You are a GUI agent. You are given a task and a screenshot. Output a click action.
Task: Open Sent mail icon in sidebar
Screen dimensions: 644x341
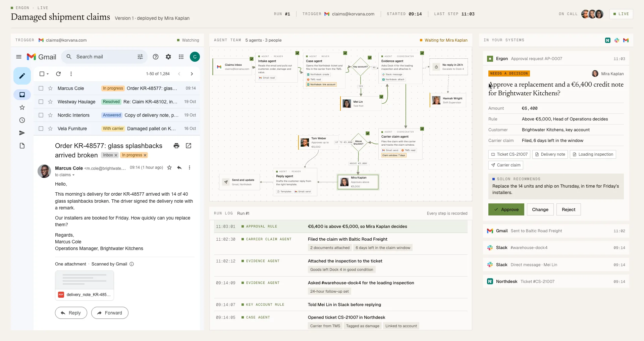pos(22,133)
